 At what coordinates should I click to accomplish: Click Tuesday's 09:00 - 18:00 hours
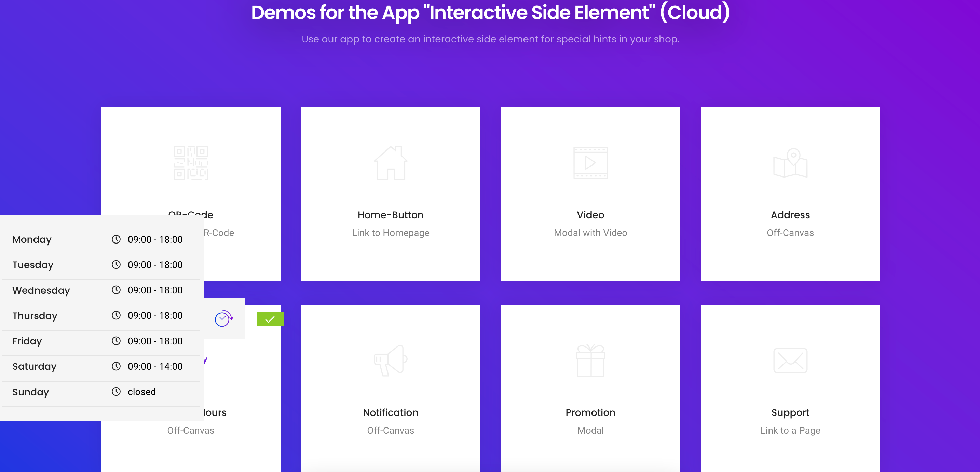point(155,265)
